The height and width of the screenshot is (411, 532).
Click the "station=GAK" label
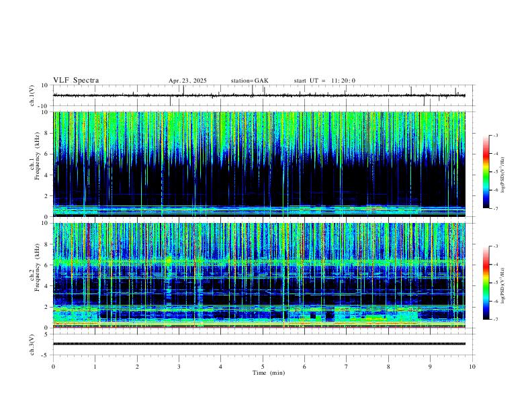click(x=249, y=81)
